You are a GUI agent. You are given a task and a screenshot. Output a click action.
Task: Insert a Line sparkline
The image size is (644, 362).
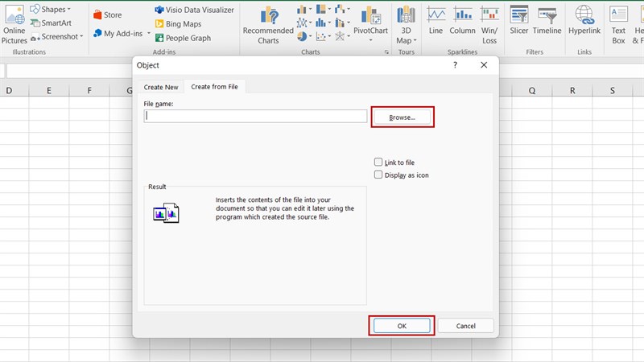pos(436,19)
